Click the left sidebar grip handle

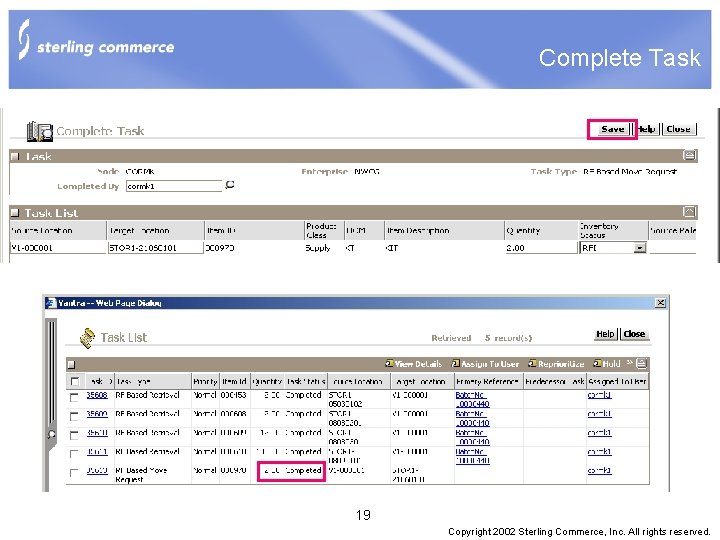coord(51,372)
